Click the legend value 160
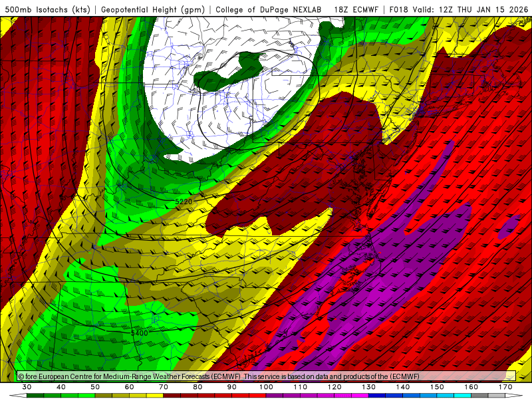532x399 pixels. point(471,387)
